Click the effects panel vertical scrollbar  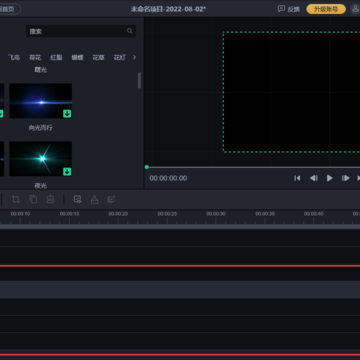click(139, 81)
